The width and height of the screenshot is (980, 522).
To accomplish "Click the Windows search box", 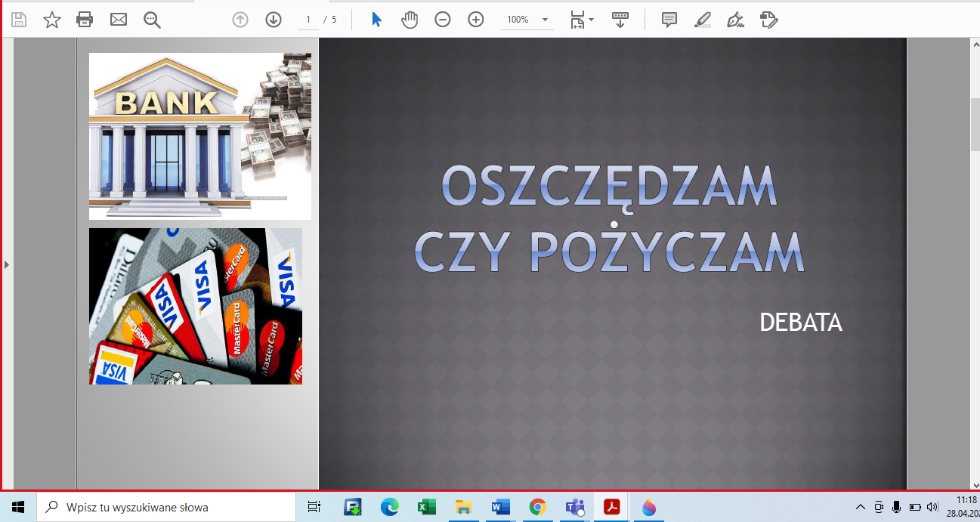I will [166, 507].
